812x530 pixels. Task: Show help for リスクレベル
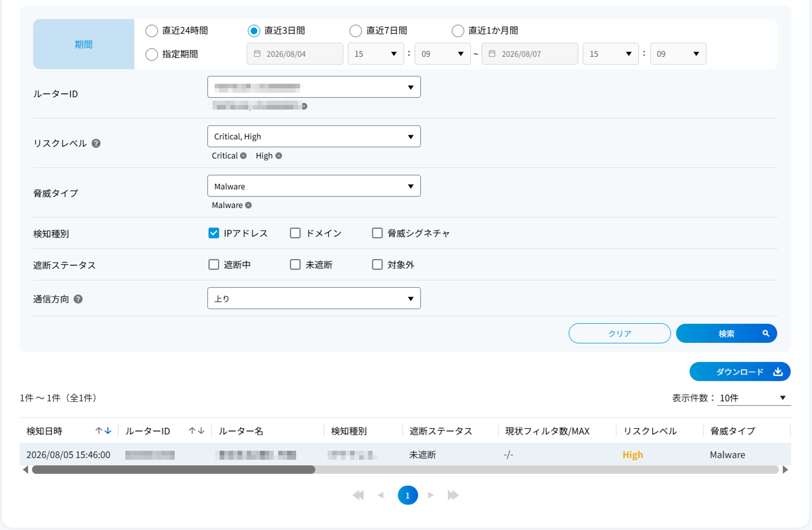(x=96, y=143)
